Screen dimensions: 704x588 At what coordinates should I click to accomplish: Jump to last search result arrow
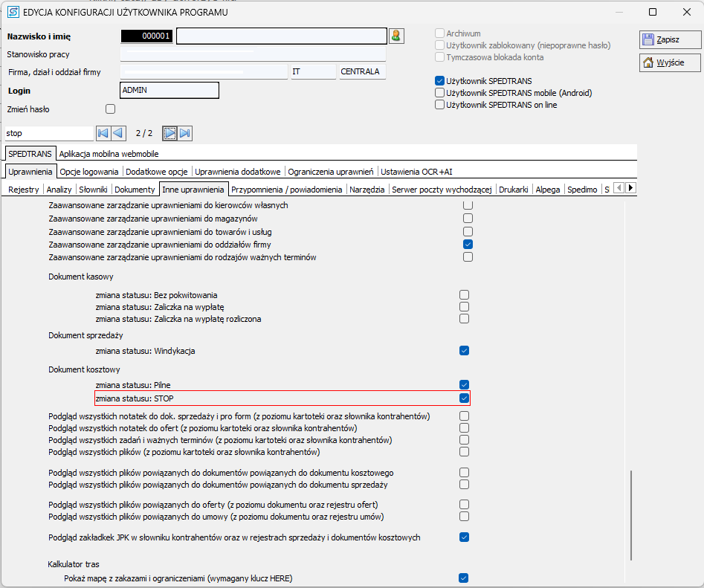pos(185,133)
